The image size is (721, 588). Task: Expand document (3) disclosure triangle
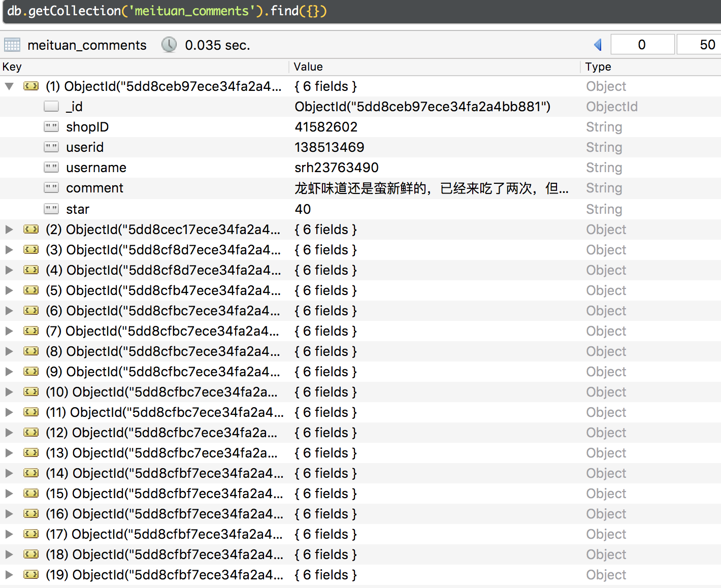point(9,250)
